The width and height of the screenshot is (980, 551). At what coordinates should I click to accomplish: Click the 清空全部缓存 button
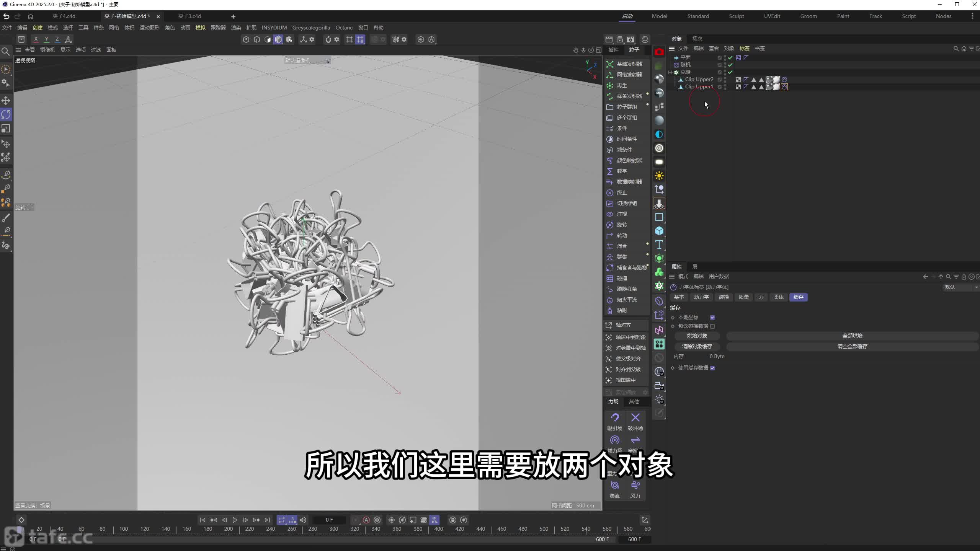coord(852,346)
